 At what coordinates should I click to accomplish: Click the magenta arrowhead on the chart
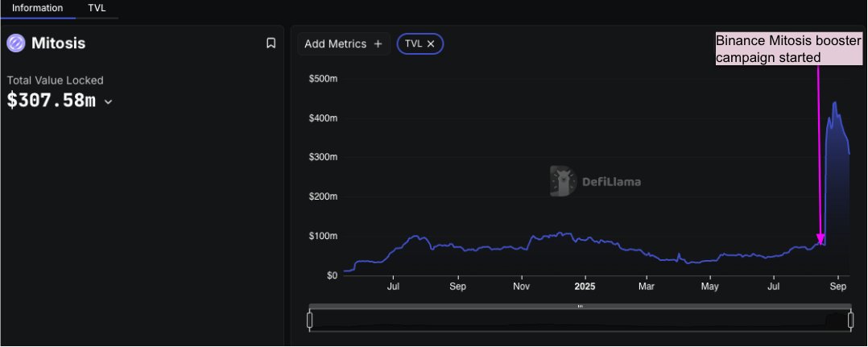coord(821,239)
